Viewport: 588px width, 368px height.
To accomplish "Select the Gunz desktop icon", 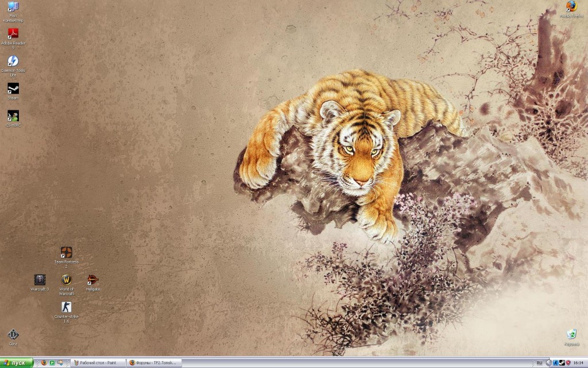I will [x=13, y=337].
